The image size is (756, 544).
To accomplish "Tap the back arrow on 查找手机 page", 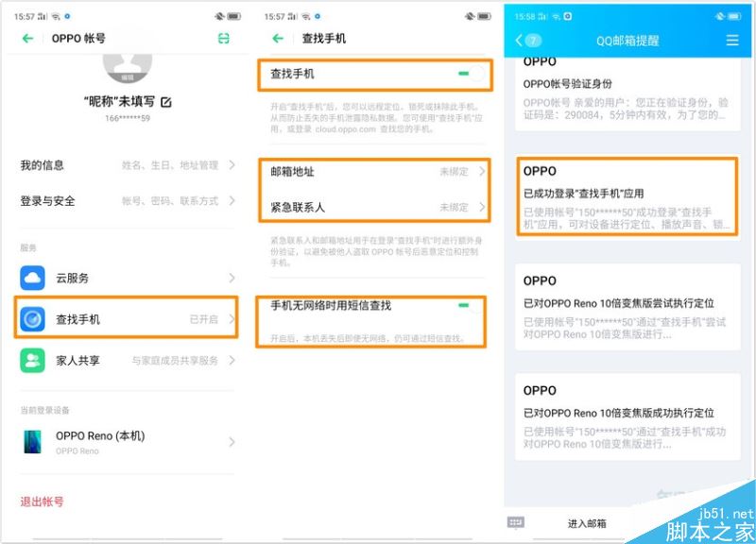I will coord(276,36).
